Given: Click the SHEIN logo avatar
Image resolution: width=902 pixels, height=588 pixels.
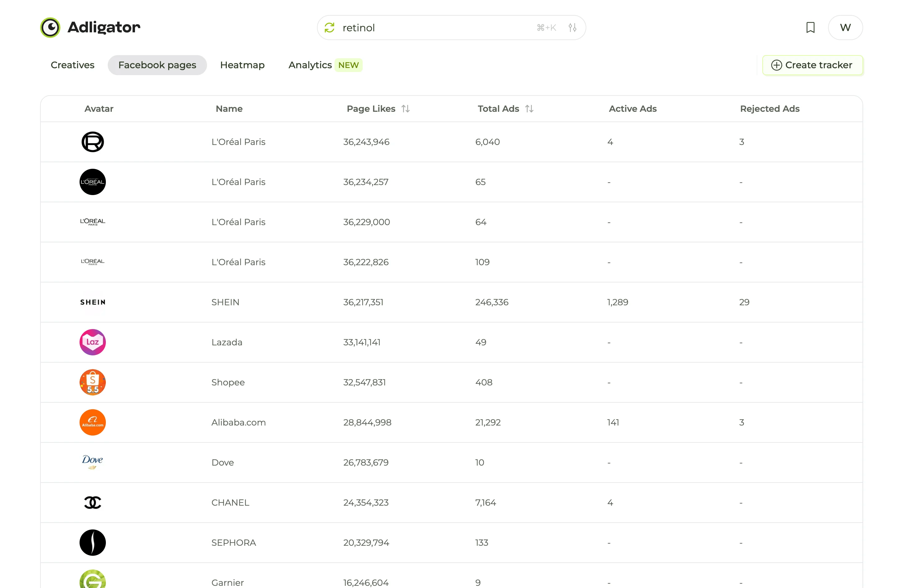Looking at the screenshot, I should pyautogui.click(x=92, y=302).
